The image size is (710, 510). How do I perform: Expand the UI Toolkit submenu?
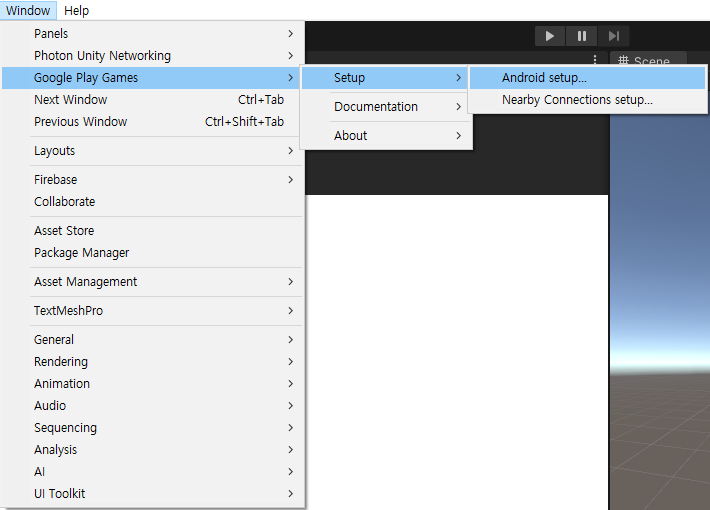point(153,494)
